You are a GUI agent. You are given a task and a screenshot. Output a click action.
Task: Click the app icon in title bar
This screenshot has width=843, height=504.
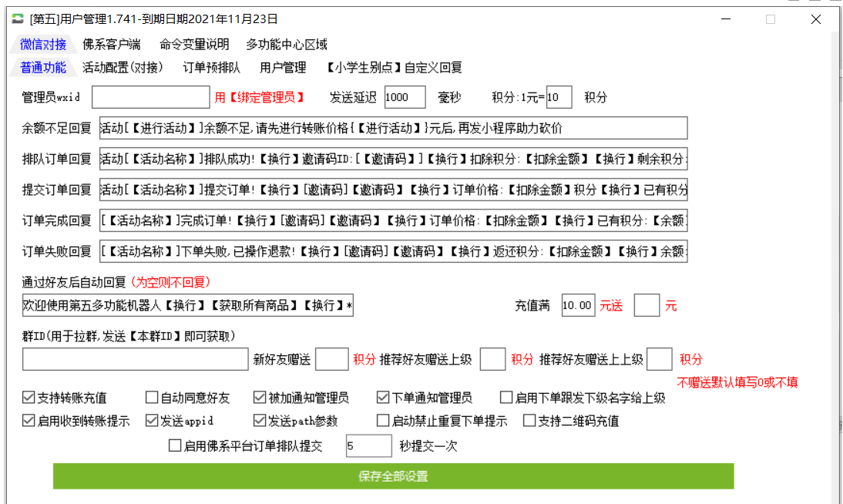click(18, 19)
